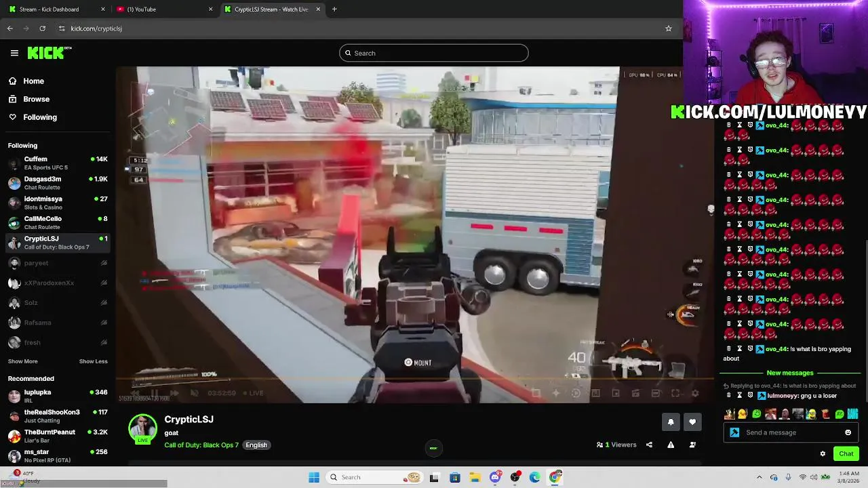
Task: Send message with Chat button
Action: click(846, 453)
